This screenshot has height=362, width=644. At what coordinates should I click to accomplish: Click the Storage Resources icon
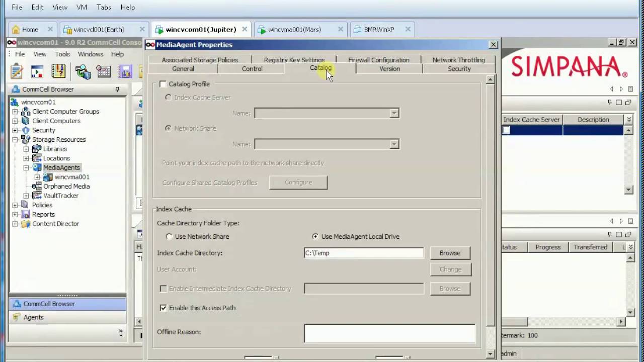point(25,140)
